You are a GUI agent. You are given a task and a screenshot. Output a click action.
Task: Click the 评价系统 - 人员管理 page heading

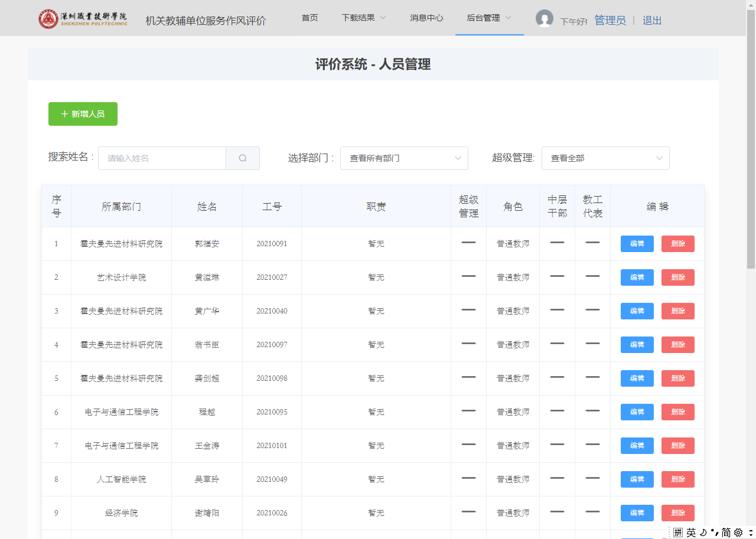tap(373, 64)
